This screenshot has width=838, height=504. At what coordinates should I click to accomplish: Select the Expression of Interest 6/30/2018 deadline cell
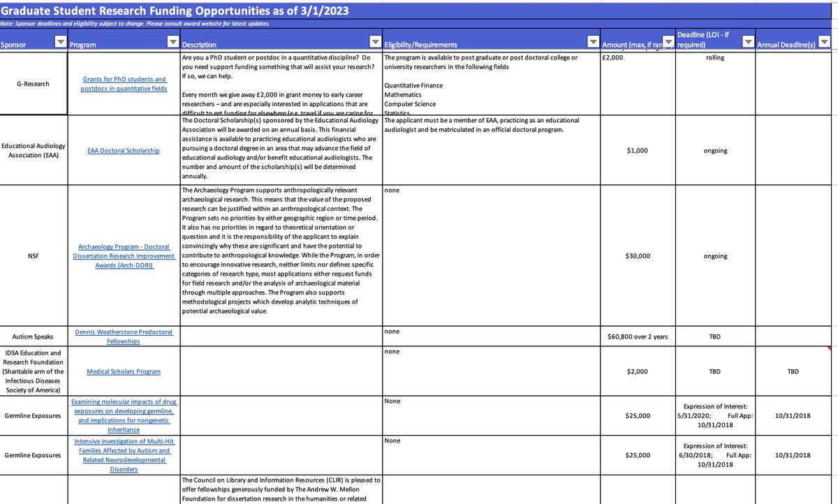pos(715,455)
